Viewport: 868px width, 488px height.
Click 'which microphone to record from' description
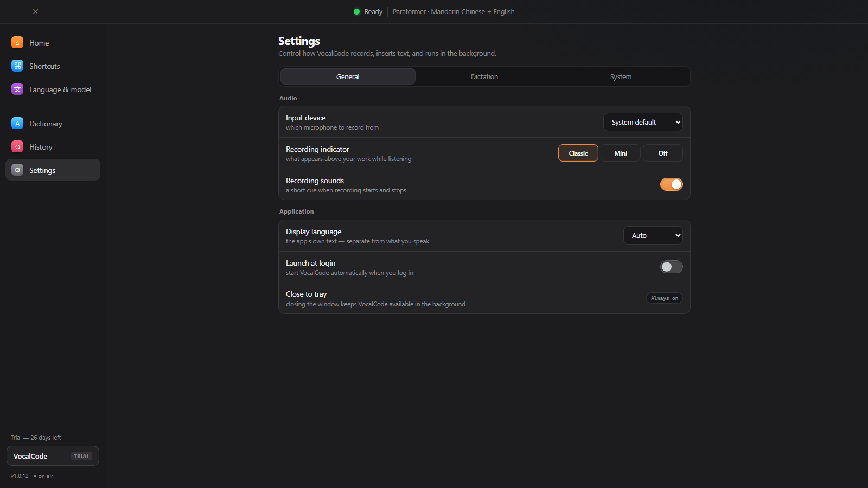pos(332,127)
